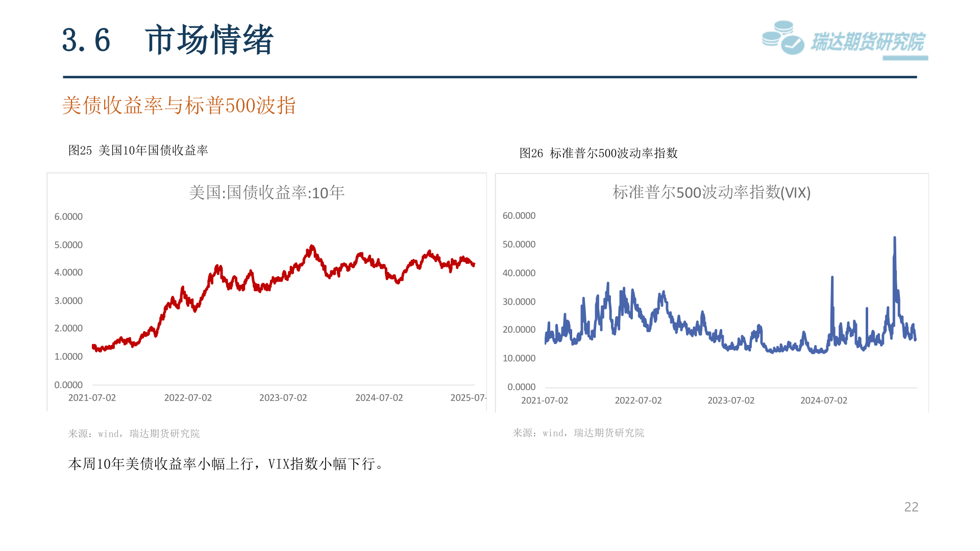Click the 60.0000 axis label on VIX chart

click(519, 216)
